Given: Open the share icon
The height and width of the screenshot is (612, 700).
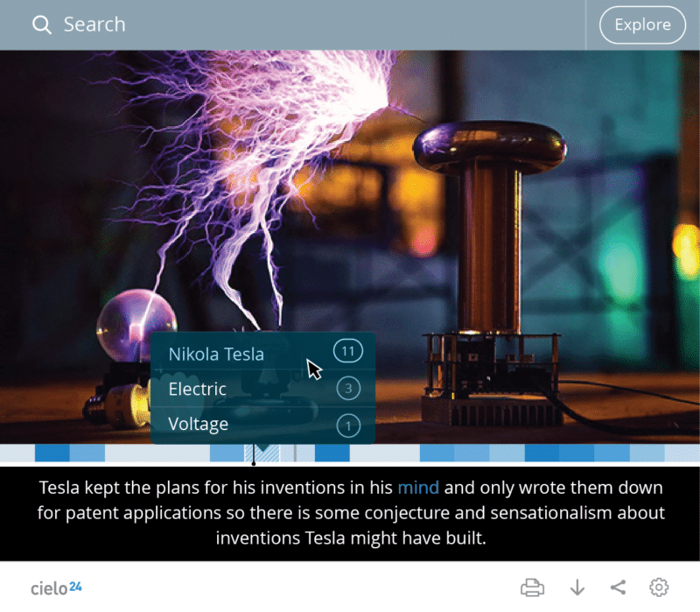Looking at the screenshot, I should click(618, 587).
